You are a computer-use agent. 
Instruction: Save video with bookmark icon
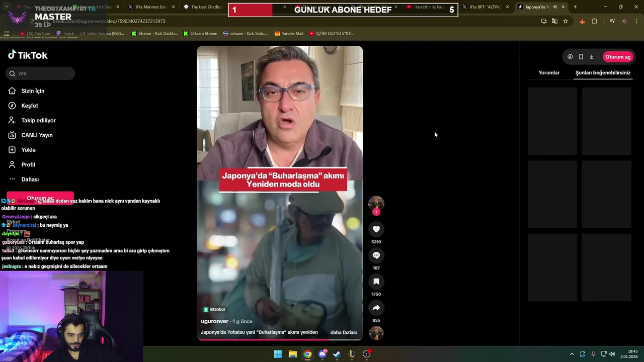coord(376,282)
